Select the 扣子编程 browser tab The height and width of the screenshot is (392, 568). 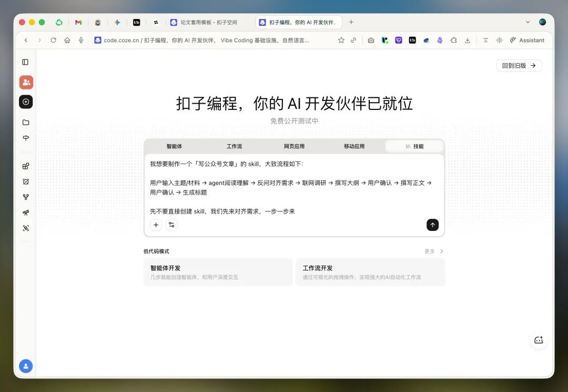click(x=299, y=23)
